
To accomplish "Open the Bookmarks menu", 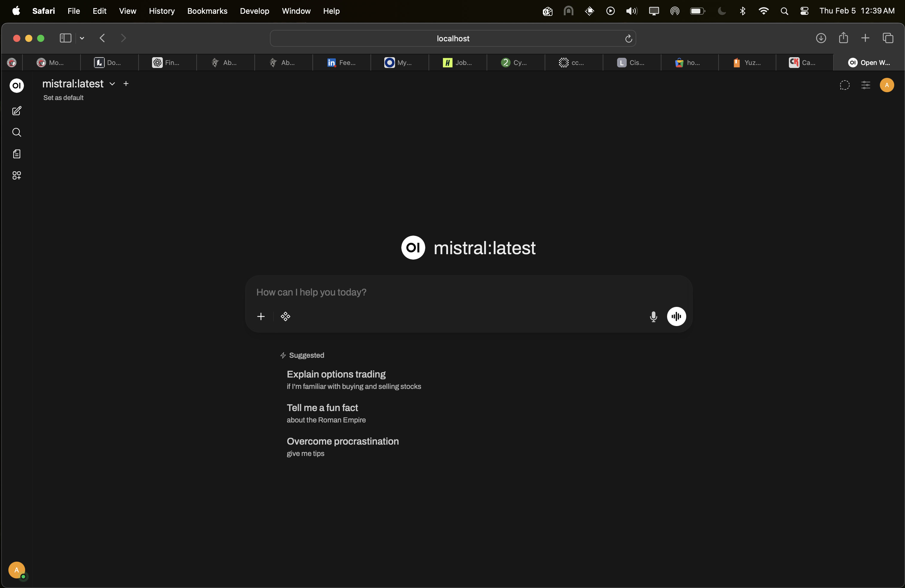I will click(x=207, y=11).
